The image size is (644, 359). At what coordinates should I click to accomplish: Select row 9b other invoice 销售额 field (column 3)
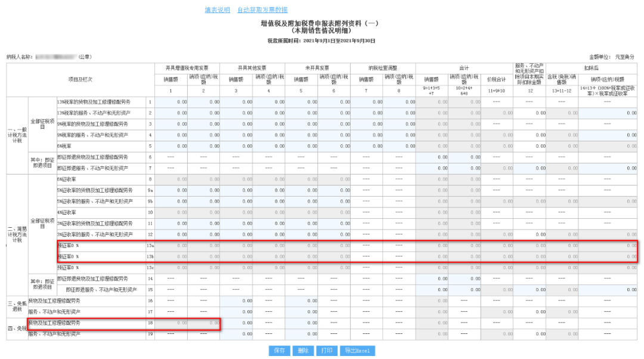[236, 202]
